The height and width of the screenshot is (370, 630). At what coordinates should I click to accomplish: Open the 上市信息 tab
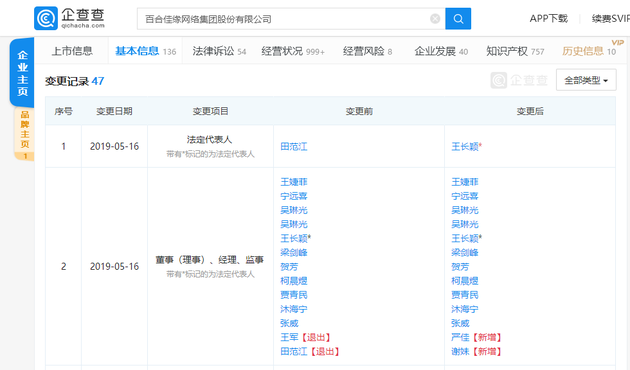(72, 51)
